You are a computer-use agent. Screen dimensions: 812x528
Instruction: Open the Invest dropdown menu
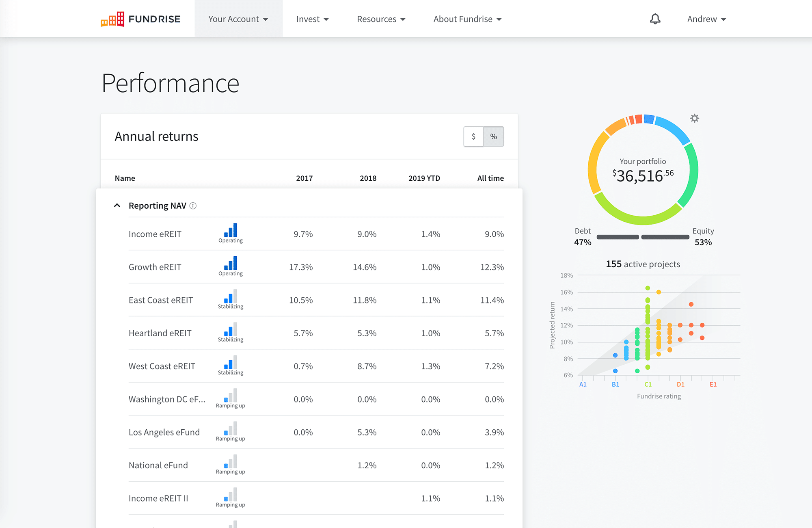pyautogui.click(x=312, y=18)
